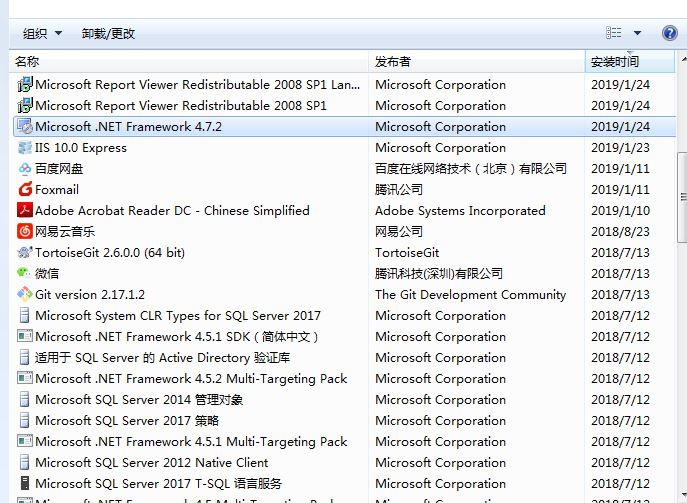Image resolution: width=687 pixels, height=503 pixels.
Task: Click icon beside Microsoft Report Viewer Redistributable 2008 SP1
Action: tap(25, 105)
